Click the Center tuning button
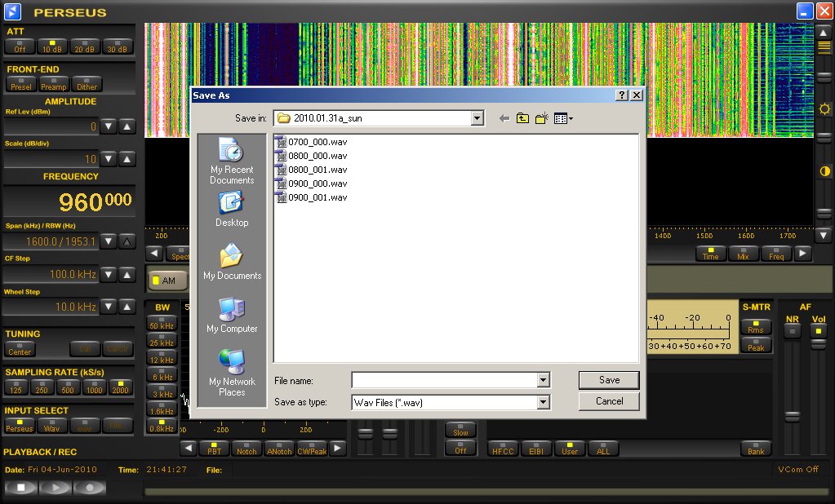 (20, 349)
